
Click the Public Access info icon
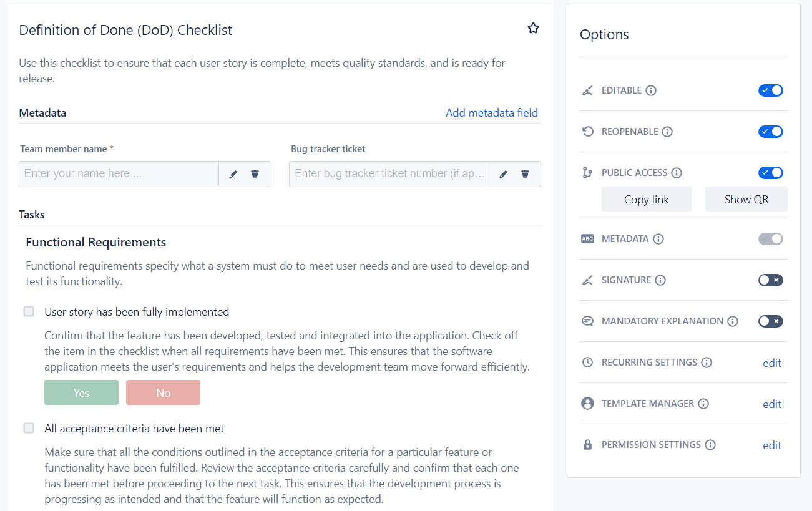coord(677,173)
